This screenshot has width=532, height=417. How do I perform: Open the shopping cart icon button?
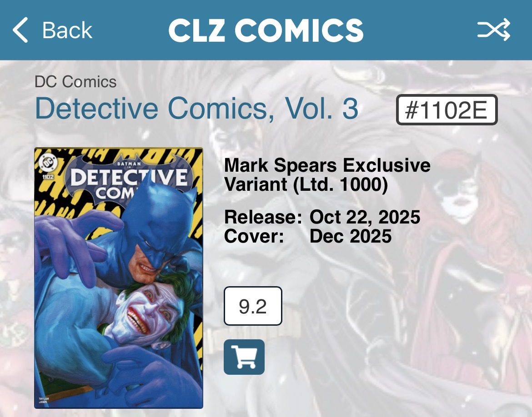[244, 357]
